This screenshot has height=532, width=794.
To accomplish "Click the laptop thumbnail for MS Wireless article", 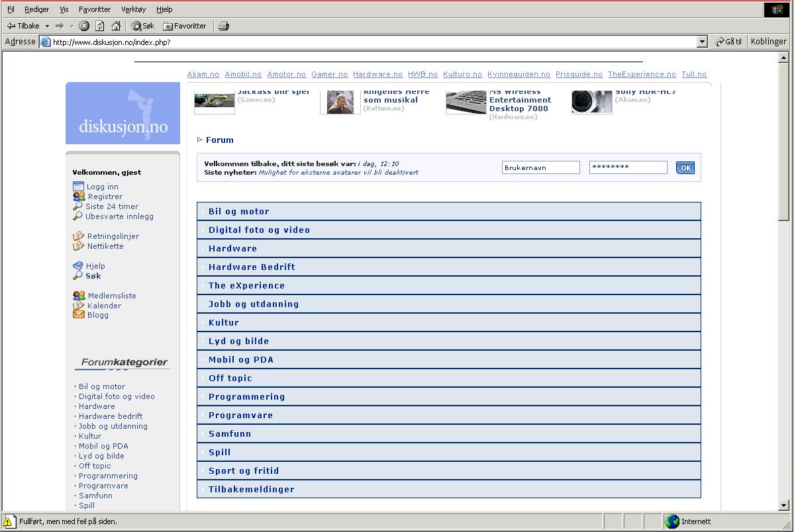I will [466, 102].
